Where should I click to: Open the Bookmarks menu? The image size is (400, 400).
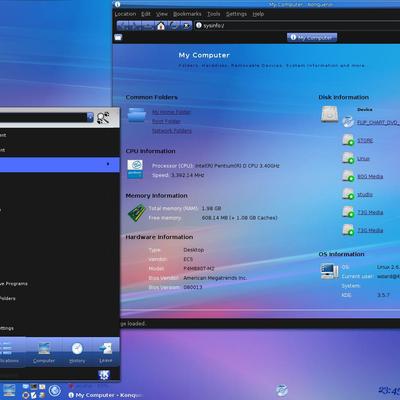[x=187, y=14]
